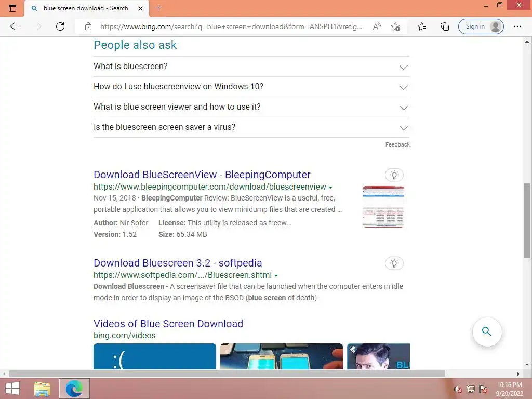
Task: Click the 'License: This utility is released' text
Action: pos(225,223)
